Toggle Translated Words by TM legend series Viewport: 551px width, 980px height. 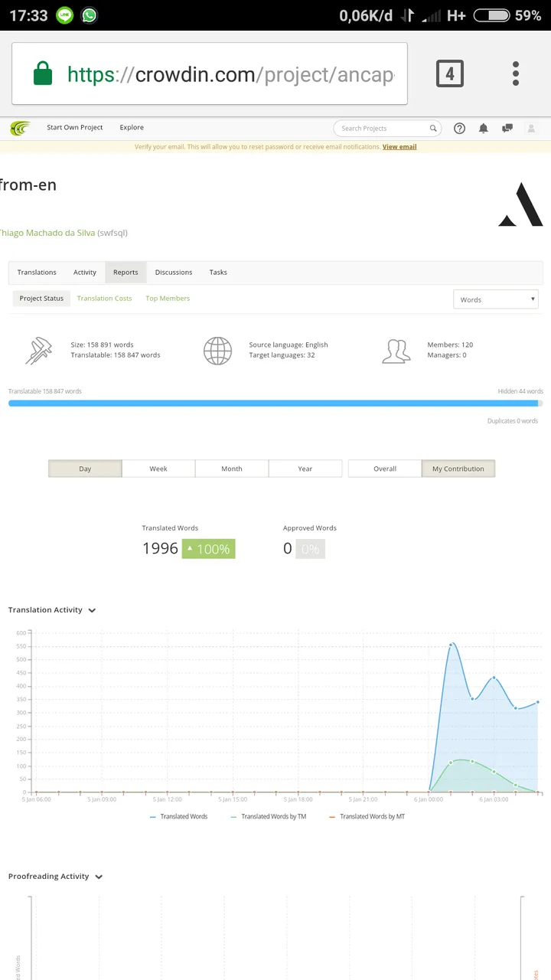268,817
